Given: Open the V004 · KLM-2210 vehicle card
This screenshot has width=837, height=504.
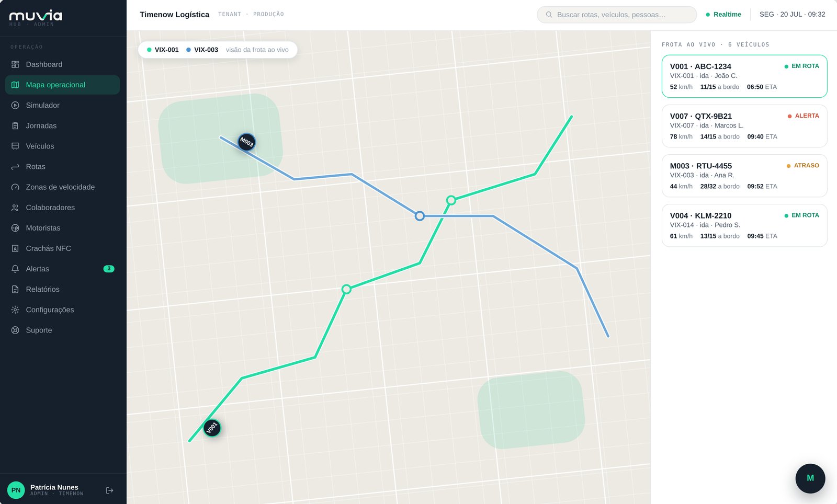Looking at the screenshot, I should coord(744,225).
